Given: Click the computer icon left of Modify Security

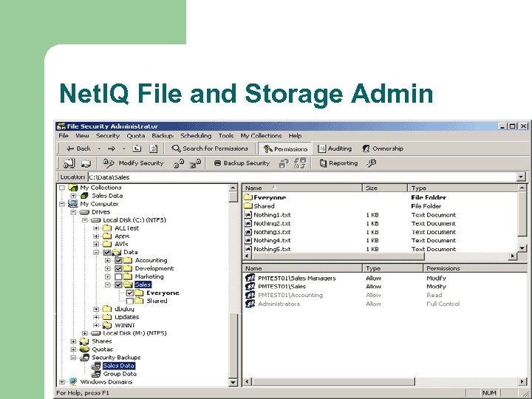Looking at the screenshot, I should click(x=86, y=163).
